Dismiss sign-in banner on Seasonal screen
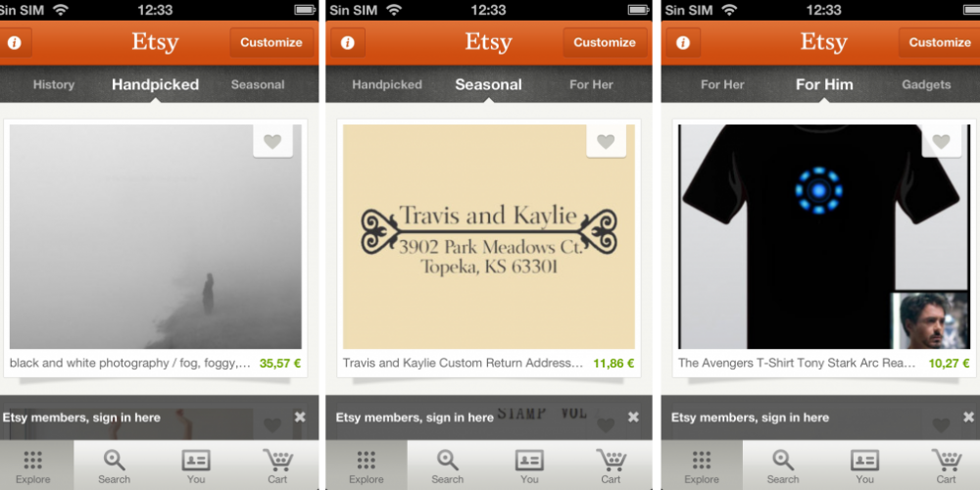The width and height of the screenshot is (980, 490). pyautogui.click(x=634, y=416)
